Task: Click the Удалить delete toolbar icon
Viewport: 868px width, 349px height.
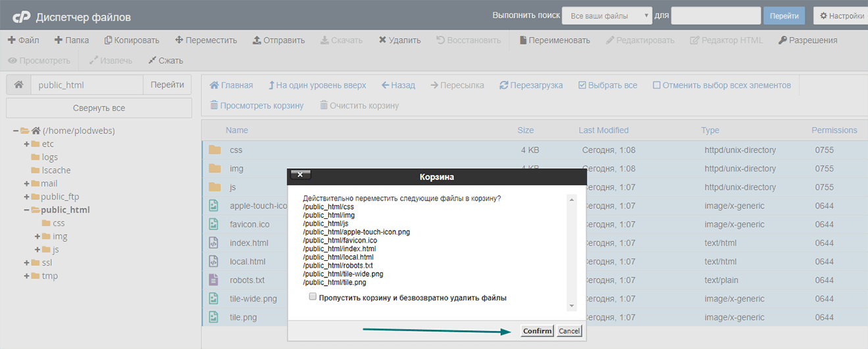Action: click(x=382, y=40)
